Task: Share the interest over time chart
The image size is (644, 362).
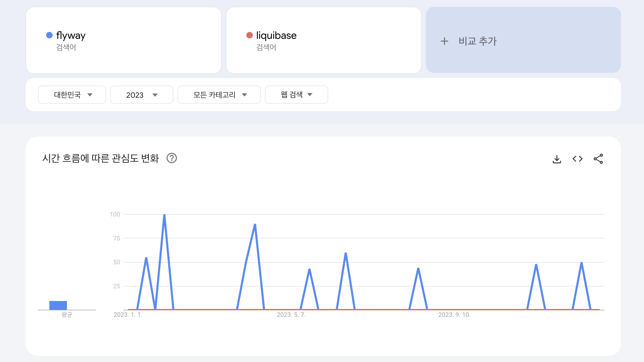Action: [598, 159]
